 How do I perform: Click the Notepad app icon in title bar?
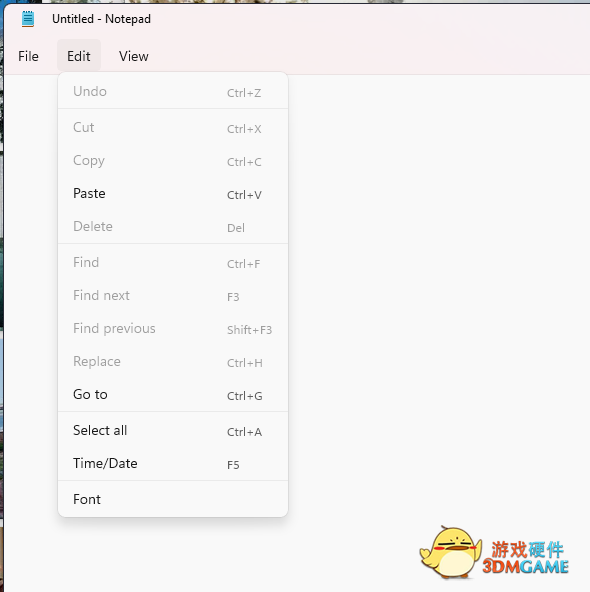[x=28, y=19]
